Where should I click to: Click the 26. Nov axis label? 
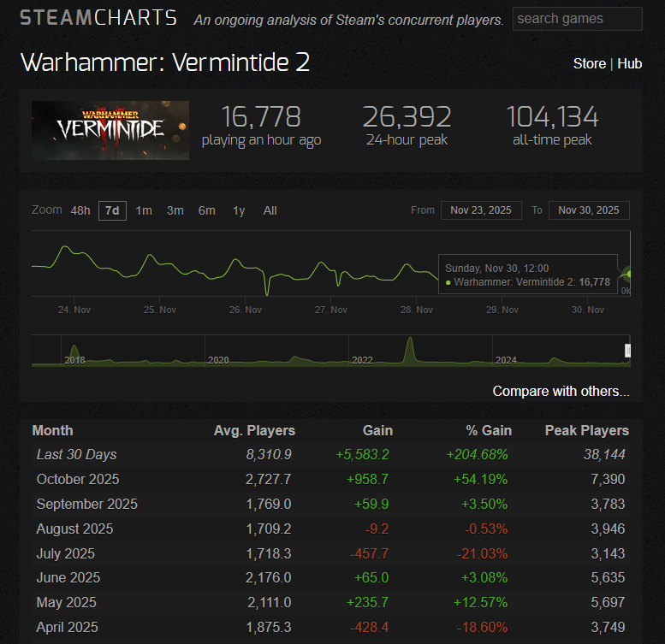(245, 310)
